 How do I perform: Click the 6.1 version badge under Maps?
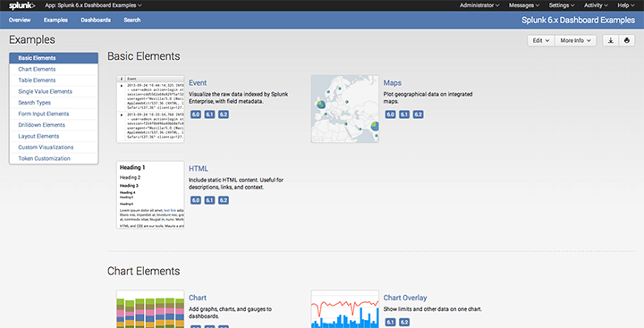404,114
